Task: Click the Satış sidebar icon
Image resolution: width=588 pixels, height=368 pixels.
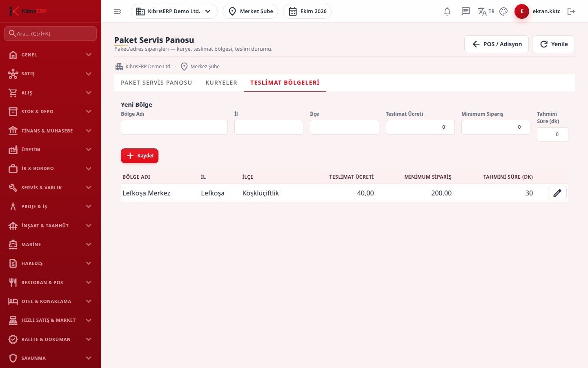Action: (x=13, y=74)
